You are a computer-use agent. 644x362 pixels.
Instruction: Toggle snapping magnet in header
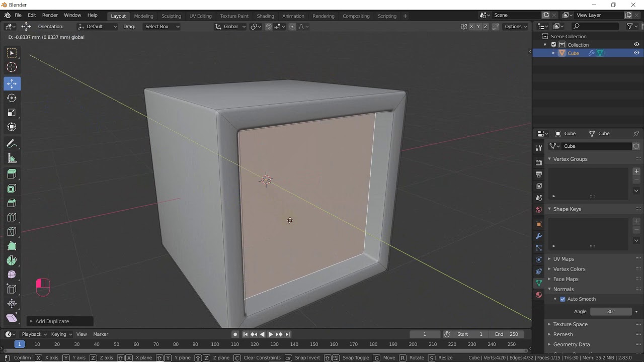click(x=268, y=27)
